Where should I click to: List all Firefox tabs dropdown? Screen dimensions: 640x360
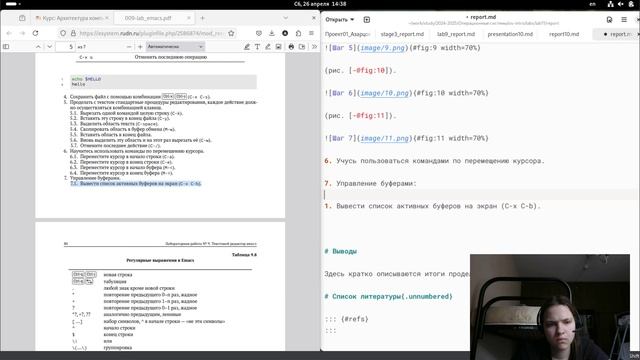(x=285, y=18)
